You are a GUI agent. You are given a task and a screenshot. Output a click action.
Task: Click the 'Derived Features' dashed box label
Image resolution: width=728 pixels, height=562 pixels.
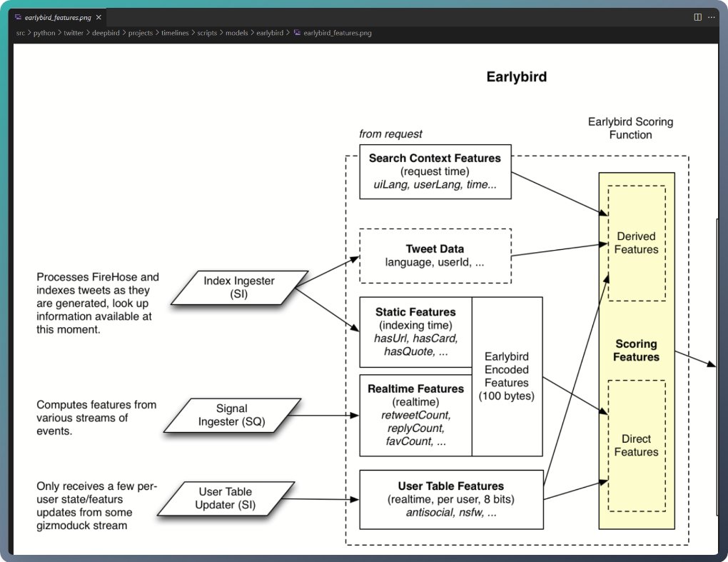coord(636,243)
